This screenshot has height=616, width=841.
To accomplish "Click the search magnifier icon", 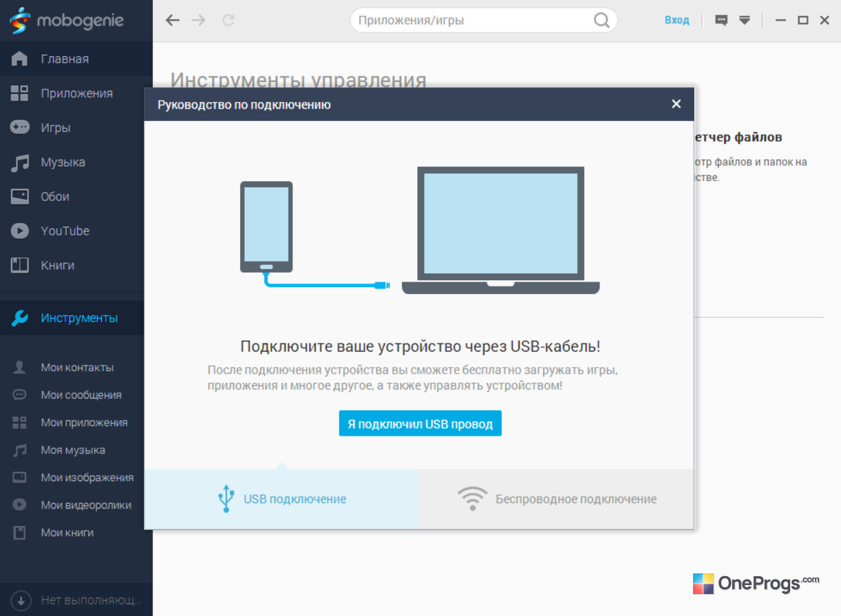I will pos(602,21).
